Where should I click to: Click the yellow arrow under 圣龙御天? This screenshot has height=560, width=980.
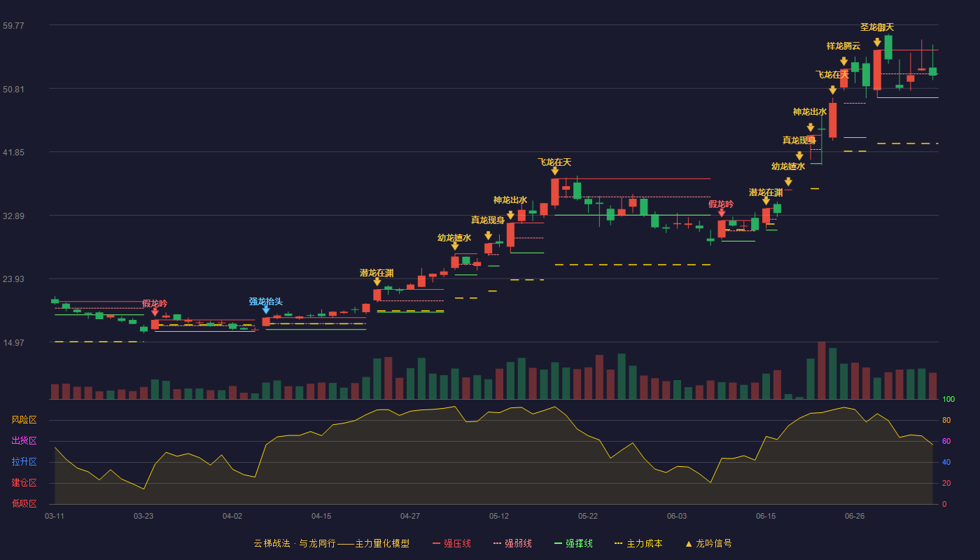tap(877, 43)
